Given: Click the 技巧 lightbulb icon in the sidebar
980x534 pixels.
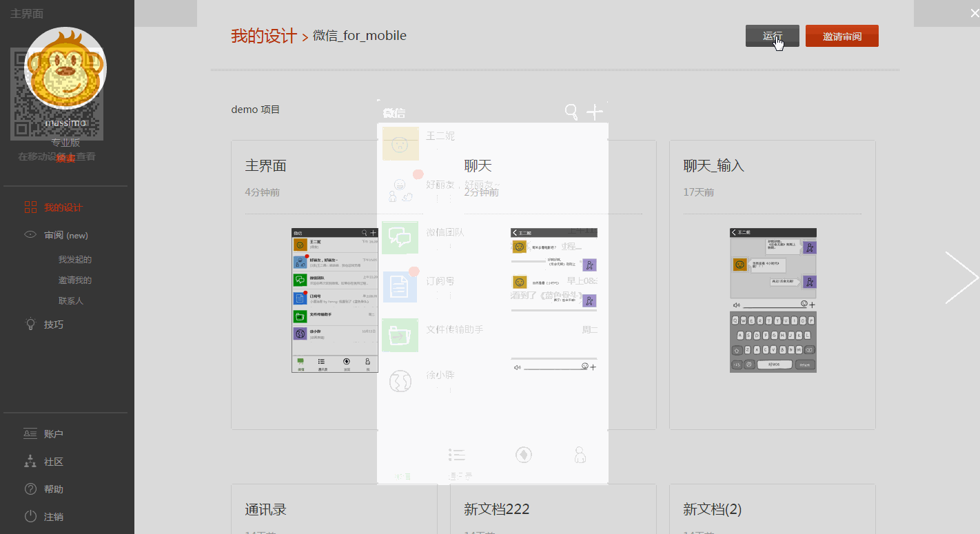Looking at the screenshot, I should [x=29, y=324].
